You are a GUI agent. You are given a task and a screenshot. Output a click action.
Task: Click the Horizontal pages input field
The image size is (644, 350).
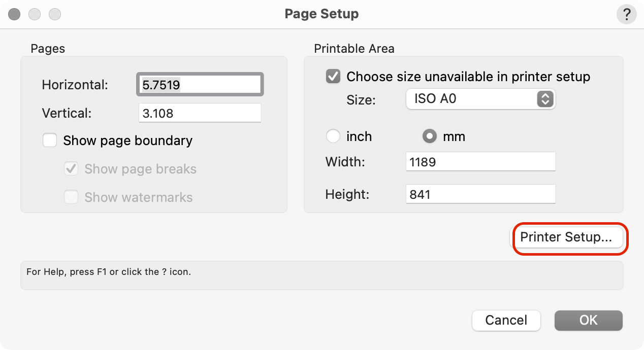pos(200,84)
